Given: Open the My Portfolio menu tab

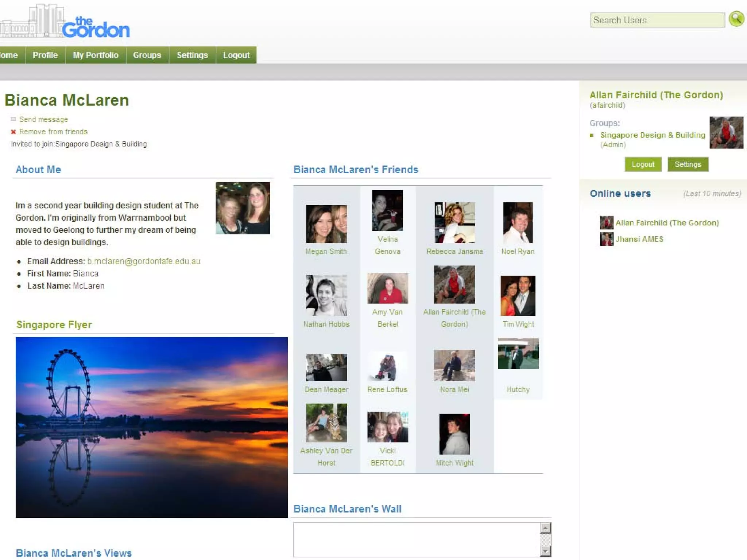Looking at the screenshot, I should [96, 55].
